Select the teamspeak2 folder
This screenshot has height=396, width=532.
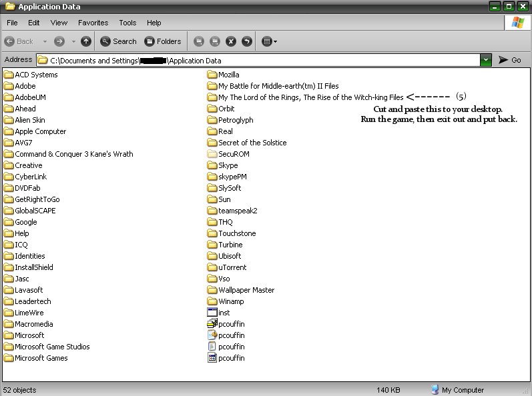tap(232, 211)
